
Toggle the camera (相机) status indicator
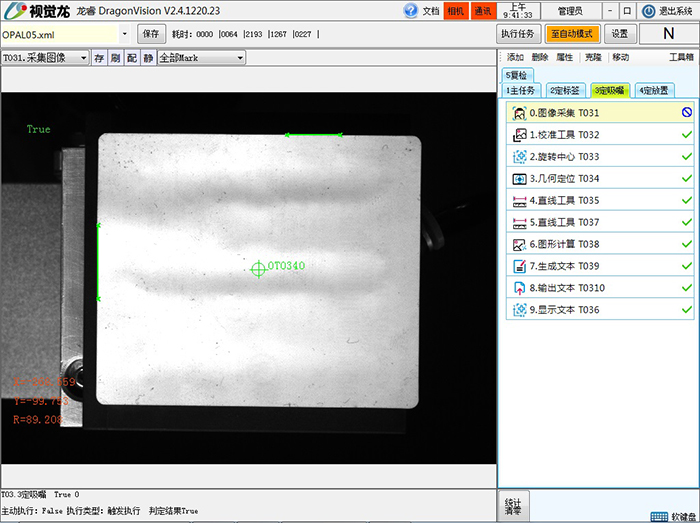coord(456,11)
